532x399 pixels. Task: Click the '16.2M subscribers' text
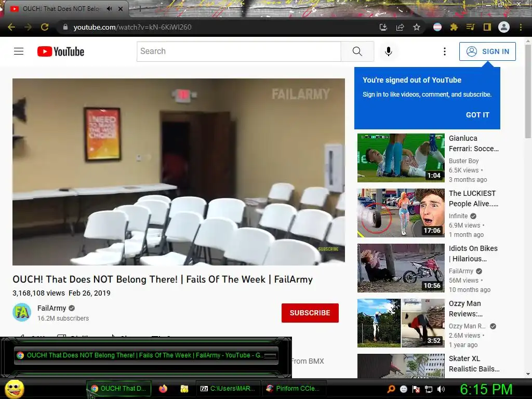tap(63, 318)
